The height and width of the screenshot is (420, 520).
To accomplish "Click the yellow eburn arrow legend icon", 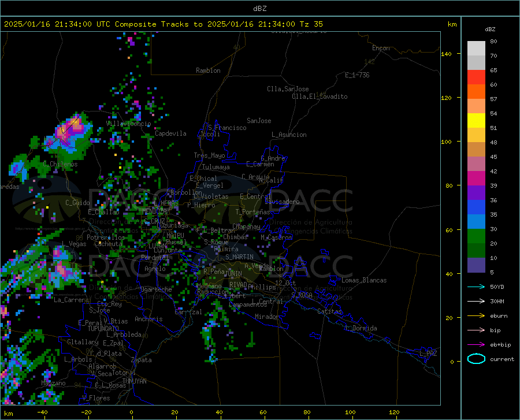I will (476, 315).
